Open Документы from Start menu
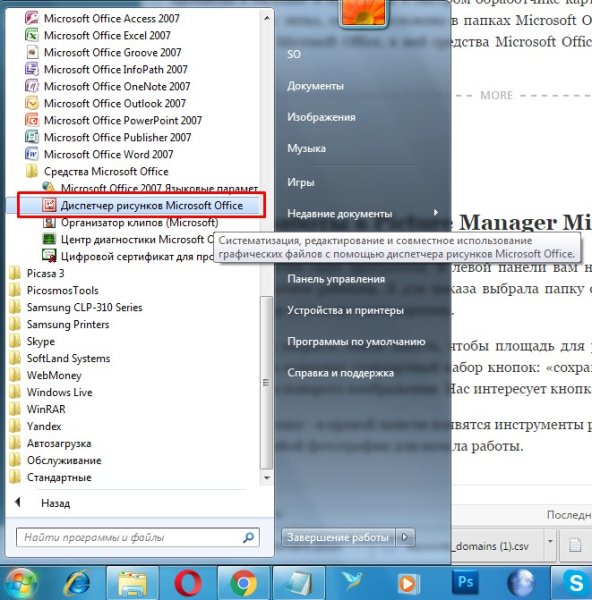This screenshot has height=600, width=592. (315, 86)
